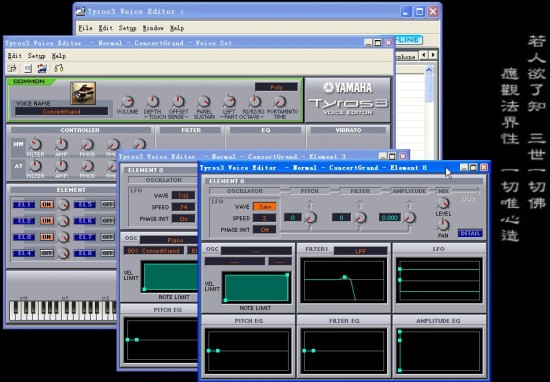Click the headphone-shaped toolbar icon in Voice Set
This screenshot has height=382, width=550.
58,68
